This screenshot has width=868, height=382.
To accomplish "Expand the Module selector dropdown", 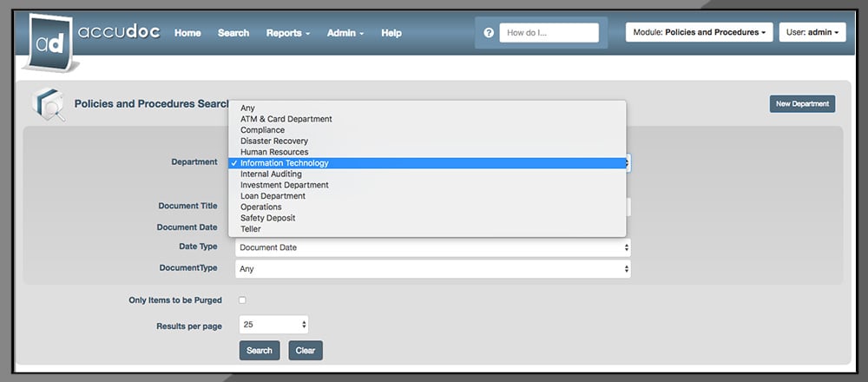I will 698,33.
